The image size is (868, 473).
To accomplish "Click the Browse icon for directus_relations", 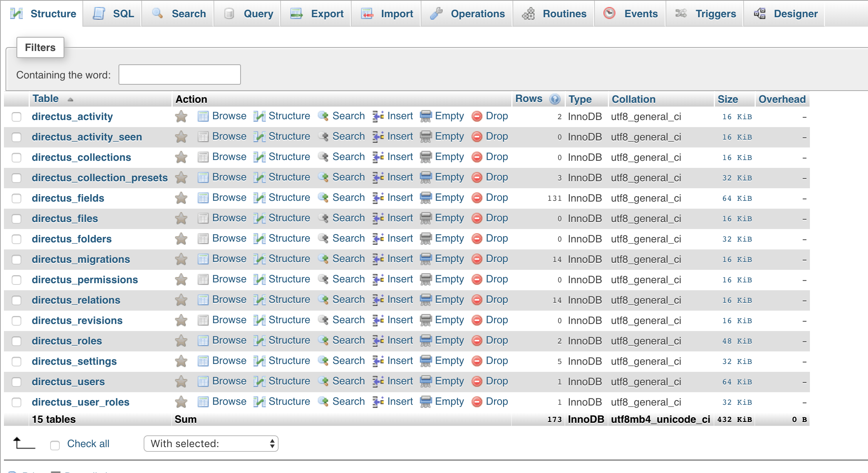I will click(203, 300).
